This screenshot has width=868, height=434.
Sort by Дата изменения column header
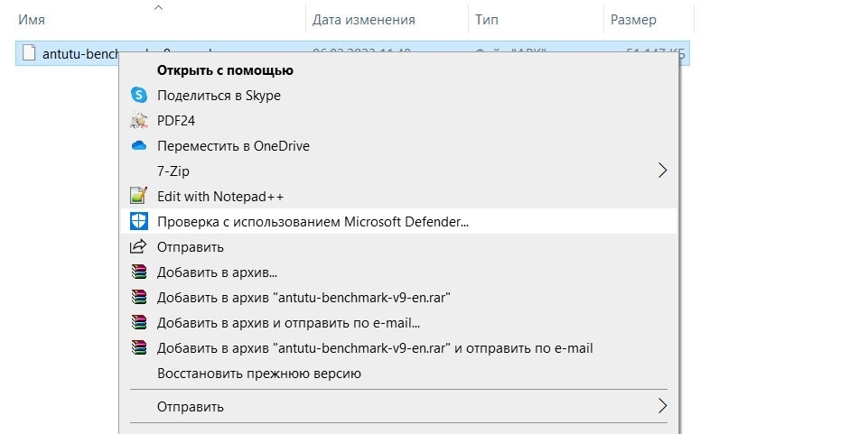[363, 20]
